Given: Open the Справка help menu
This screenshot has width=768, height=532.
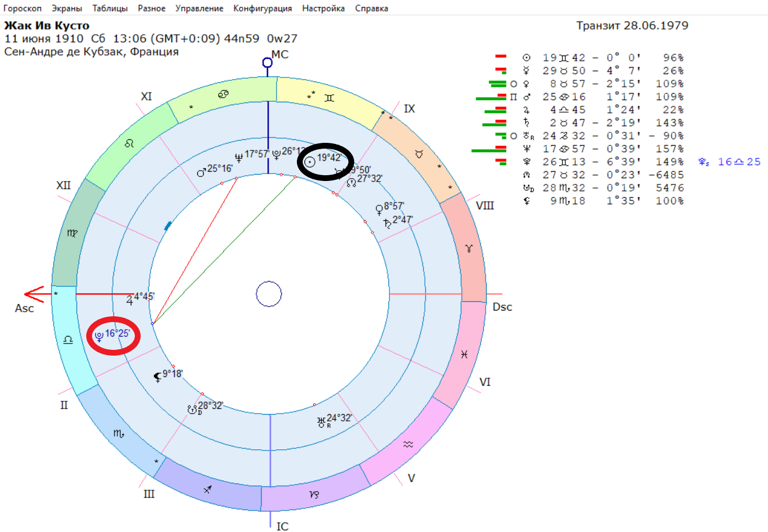Looking at the screenshot, I should (372, 8).
